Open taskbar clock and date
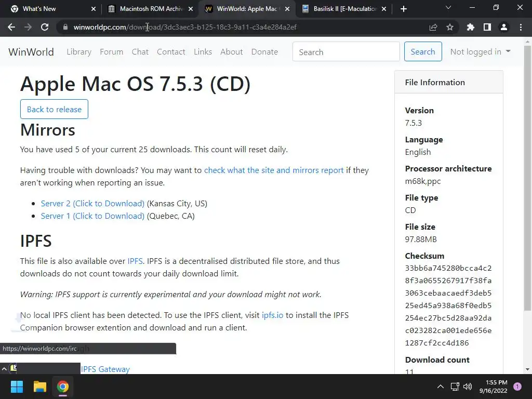The width and height of the screenshot is (532, 399). (x=494, y=387)
